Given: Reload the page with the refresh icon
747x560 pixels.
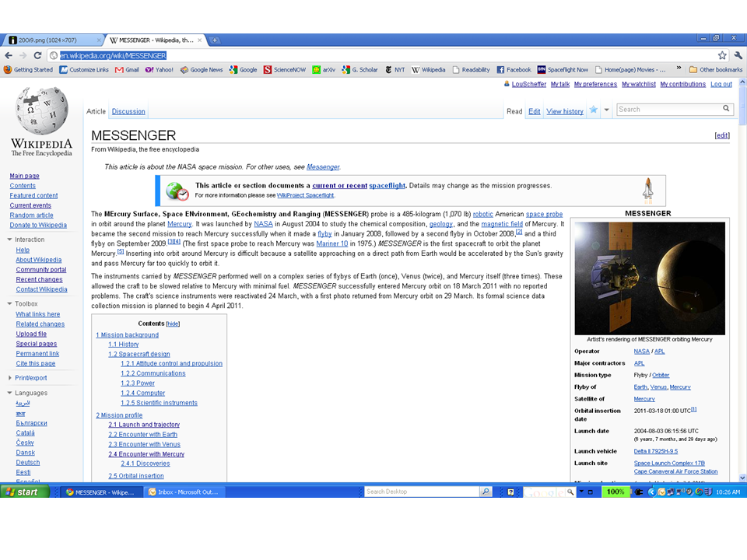Looking at the screenshot, I should pos(37,56).
